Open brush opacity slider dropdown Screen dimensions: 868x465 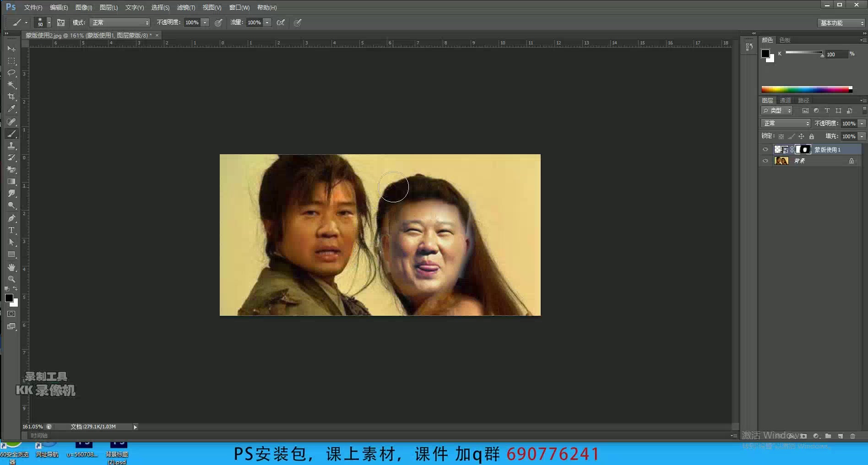coord(205,22)
